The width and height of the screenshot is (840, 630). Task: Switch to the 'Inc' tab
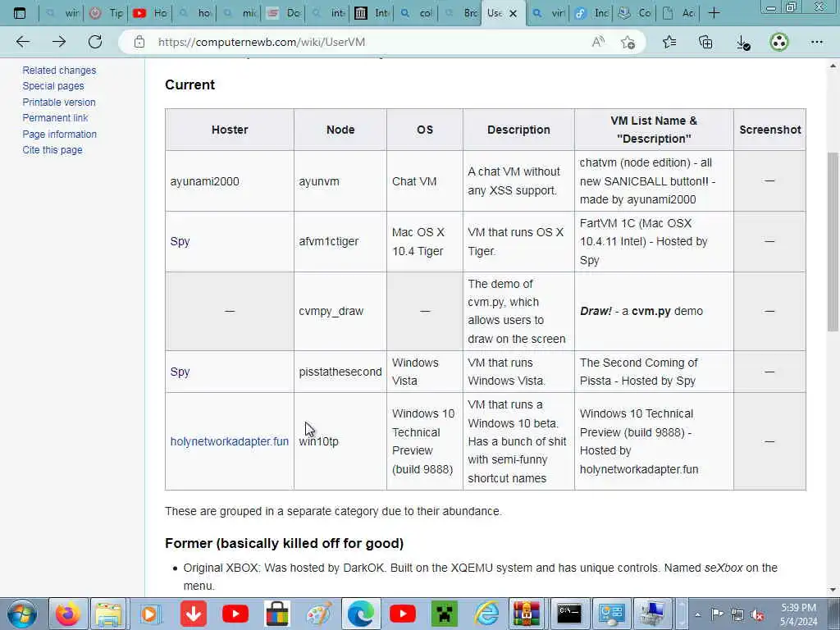pyautogui.click(x=591, y=13)
